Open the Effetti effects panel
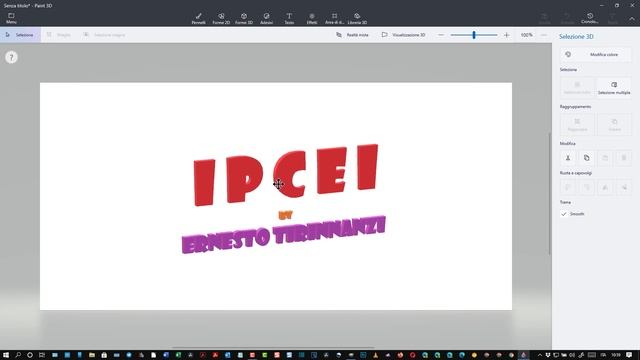 (x=312, y=18)
